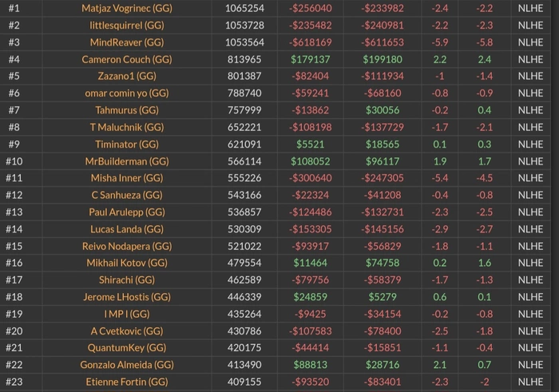Select Cameron Couch's $179137 winnings cell

coord(311,60)
